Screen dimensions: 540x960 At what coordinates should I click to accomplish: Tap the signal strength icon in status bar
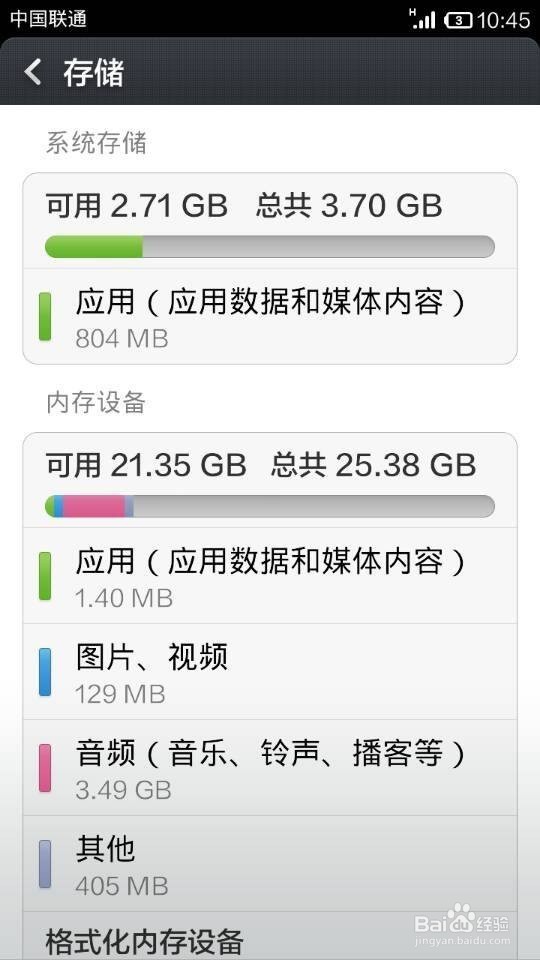point(422,19)
